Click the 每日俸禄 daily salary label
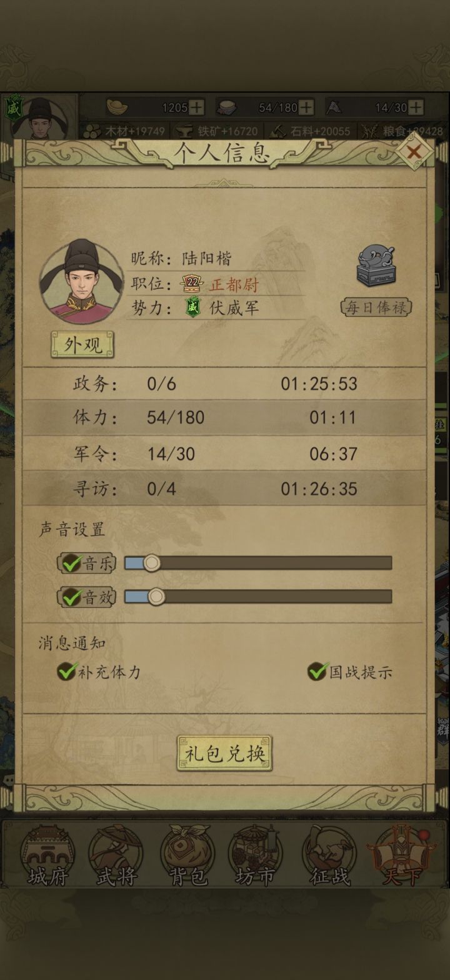450x980 pixels. [x=376, y=307]
